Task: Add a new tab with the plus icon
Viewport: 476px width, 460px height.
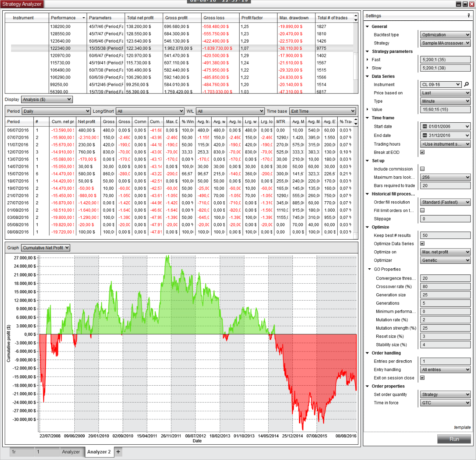Action: point(118,452)
